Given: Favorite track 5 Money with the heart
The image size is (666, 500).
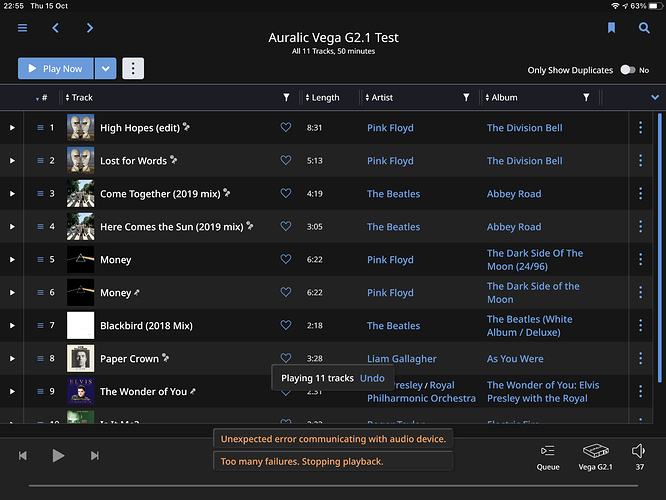Looking at the screenshot, I should [x=286, y=259].
